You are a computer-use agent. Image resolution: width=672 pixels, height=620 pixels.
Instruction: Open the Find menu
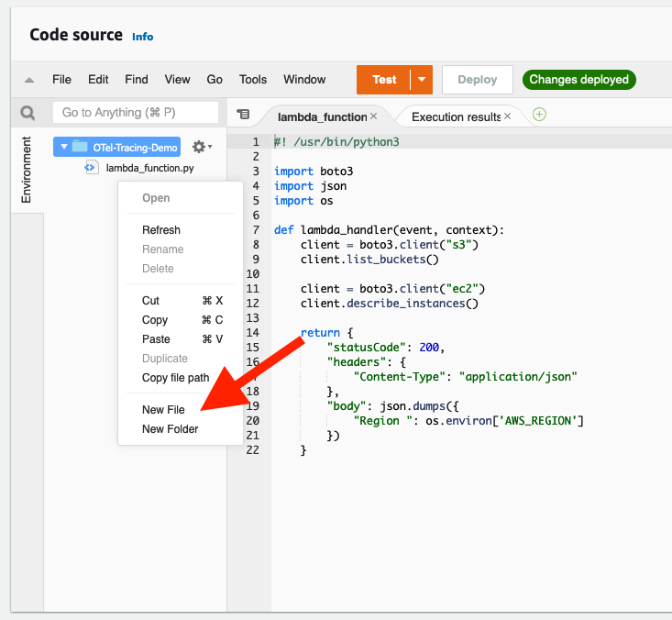coord(137,80)
